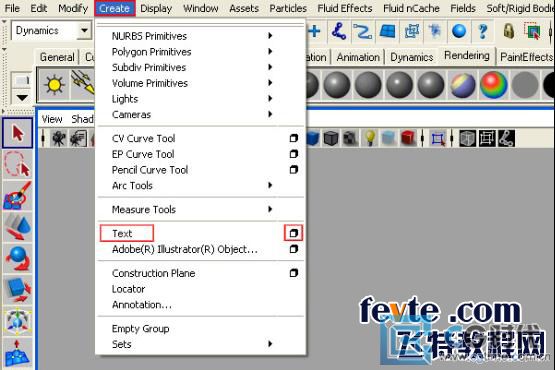The height and width of the screenshot is (370, 555).
Task: Open EP Curve Tool option box
Action: click(x=293, y=154)
